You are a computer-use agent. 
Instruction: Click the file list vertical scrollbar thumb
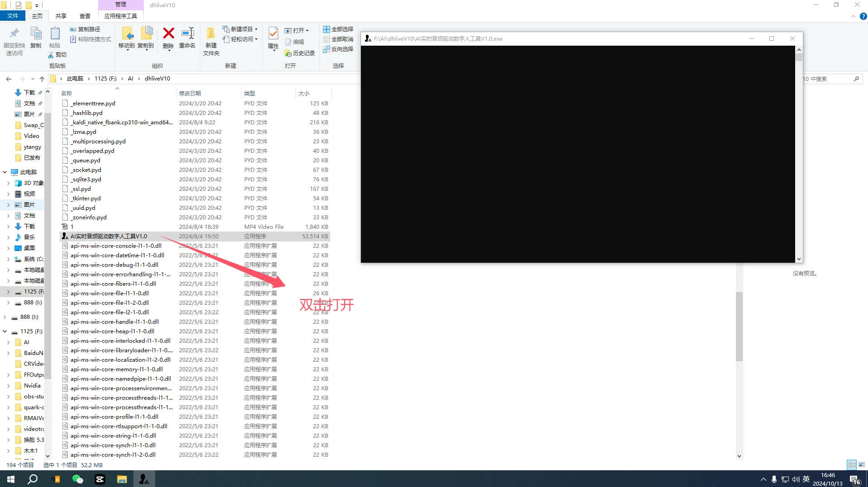point(739,326)
